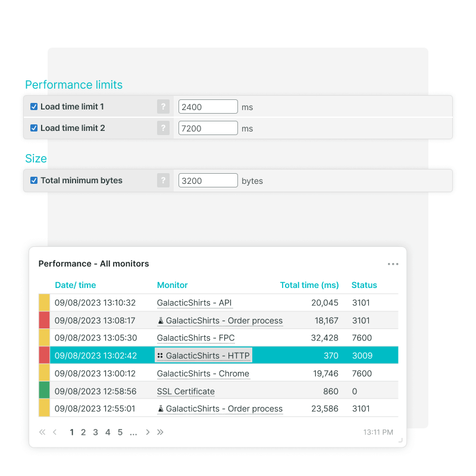
Task: Toggle Total minimum bytes checkbox
Action: click(34, 180)
